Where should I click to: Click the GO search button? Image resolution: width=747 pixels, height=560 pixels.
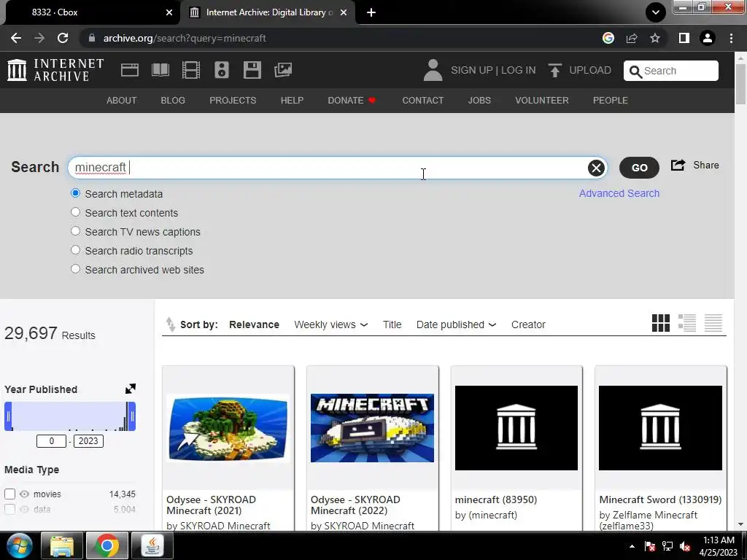[x=639, y=168]
